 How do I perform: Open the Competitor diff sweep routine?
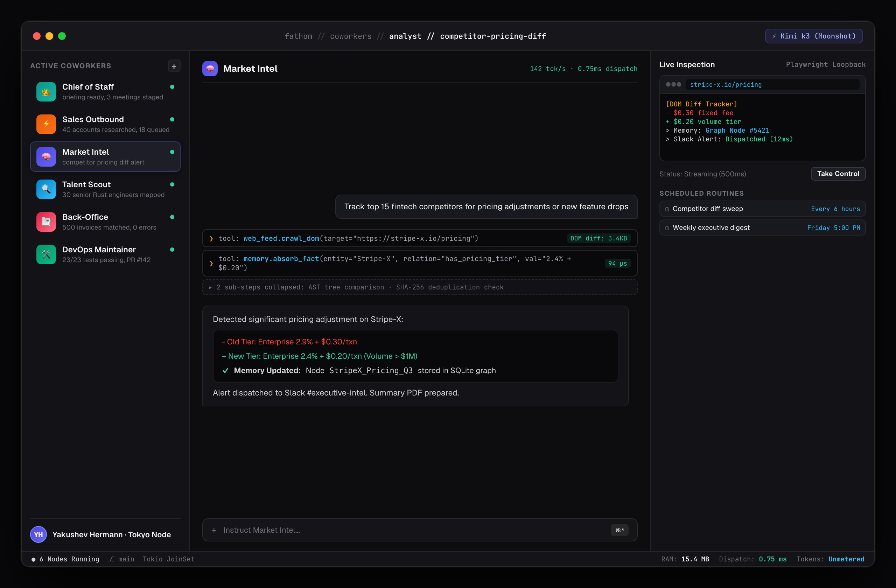762,209
